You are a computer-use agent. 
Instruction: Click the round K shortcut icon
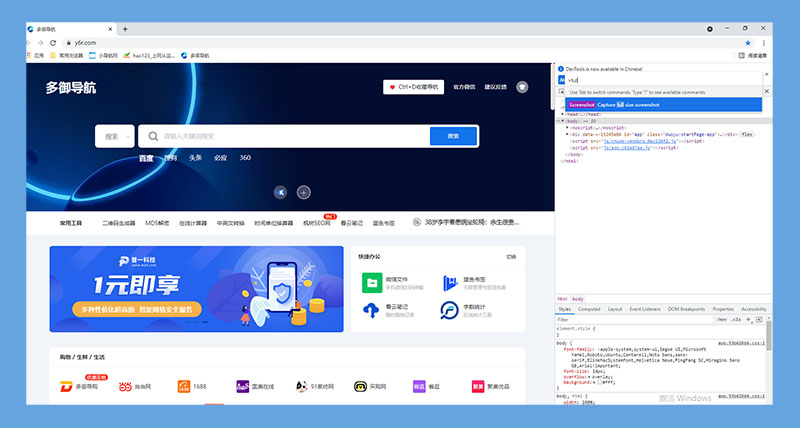pos(280,192)
